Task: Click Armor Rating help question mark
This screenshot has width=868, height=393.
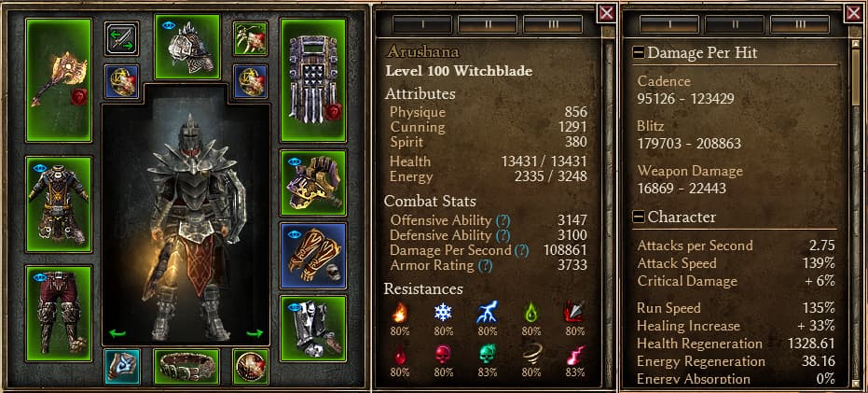Action: (x=485, y=265)
